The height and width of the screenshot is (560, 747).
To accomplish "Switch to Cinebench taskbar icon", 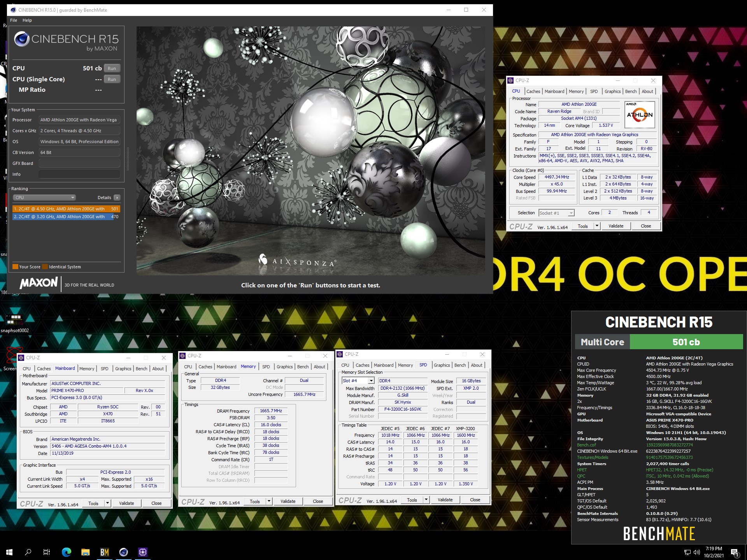I will (124, 552).
